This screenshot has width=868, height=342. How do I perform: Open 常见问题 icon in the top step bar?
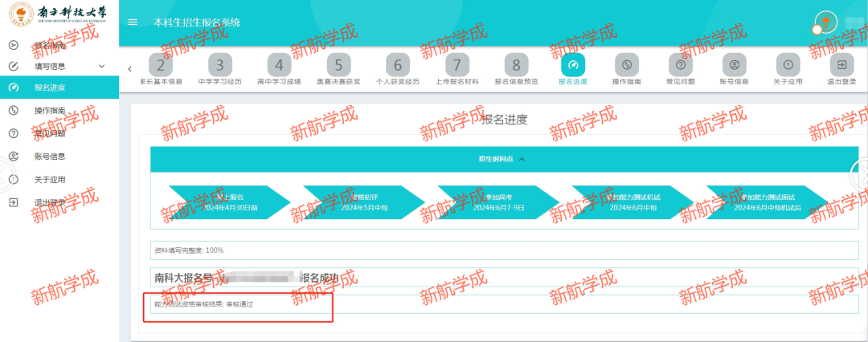[680, 66]
